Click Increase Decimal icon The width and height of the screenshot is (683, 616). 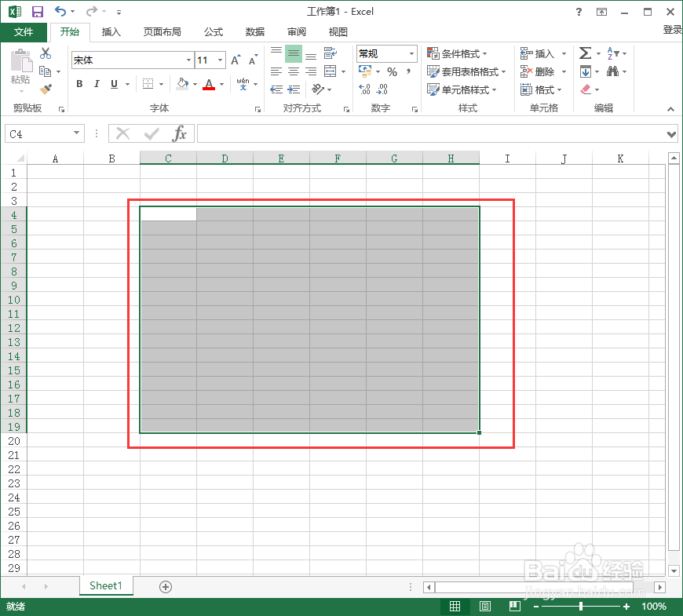pyautogui.click(x=364, y=89)
